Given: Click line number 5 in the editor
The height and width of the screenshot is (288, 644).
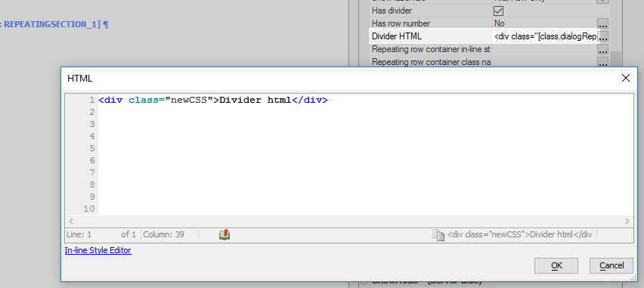Looking at the screenshot, I should coord(91,148).
